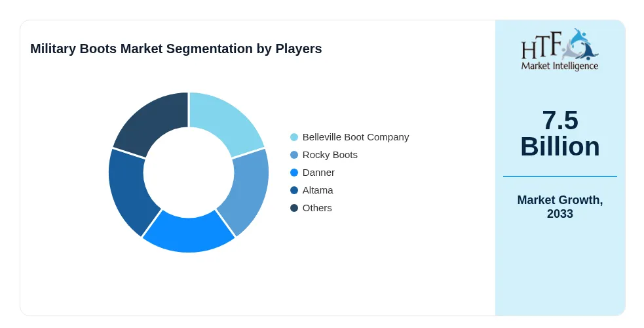The height and width of the screenshot is (328, 644).
Task: Toggle the Danner legend label
Action: 318,173
